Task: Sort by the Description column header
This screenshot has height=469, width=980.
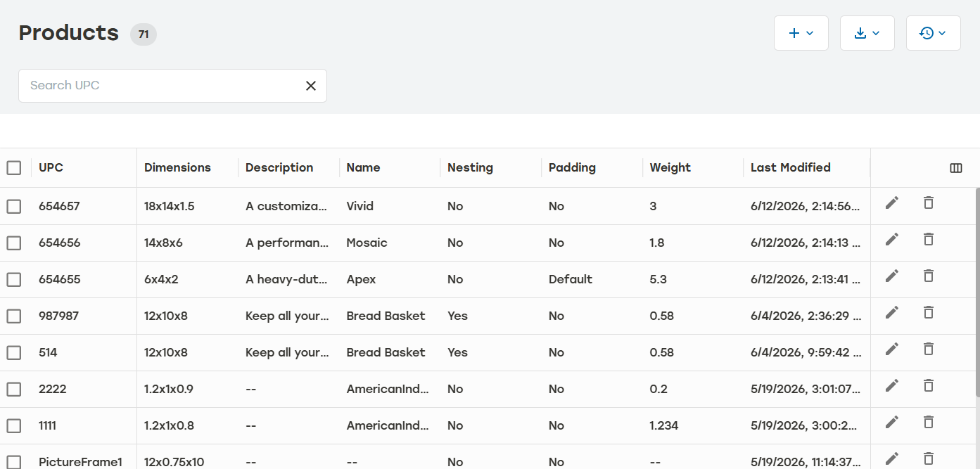Action: point(279,167)
